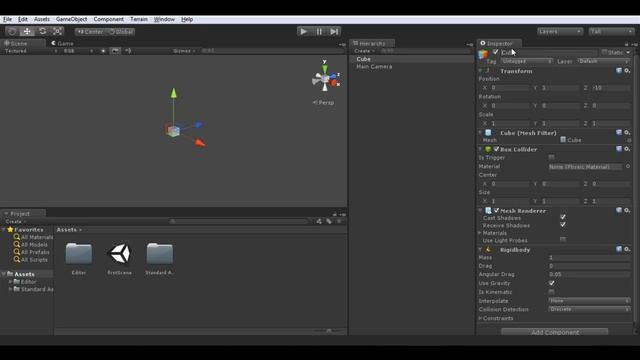Select the Move tool in toolbar
The width and height of the screenshot is (640, 360).
(27, 31)
